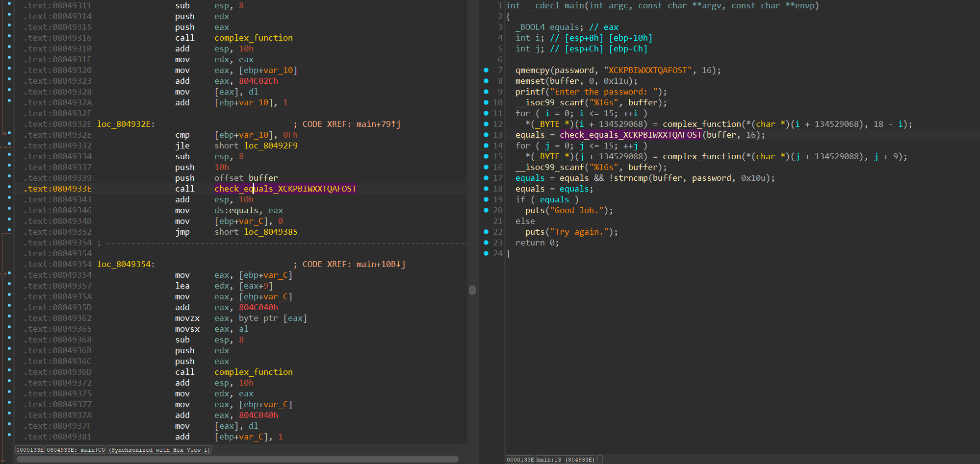Viewport: 980px width, 464px height.
Task: Click the '(Synchronized with Hex View-1)' status field
Action: click(159, 450)
